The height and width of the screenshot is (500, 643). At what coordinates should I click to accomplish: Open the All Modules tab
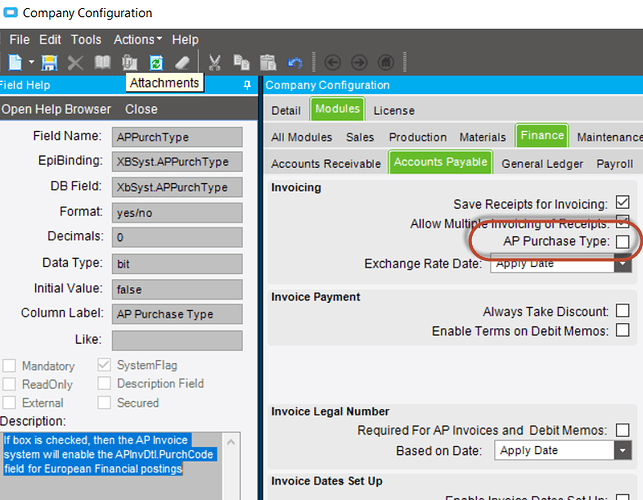click(301, 137)
